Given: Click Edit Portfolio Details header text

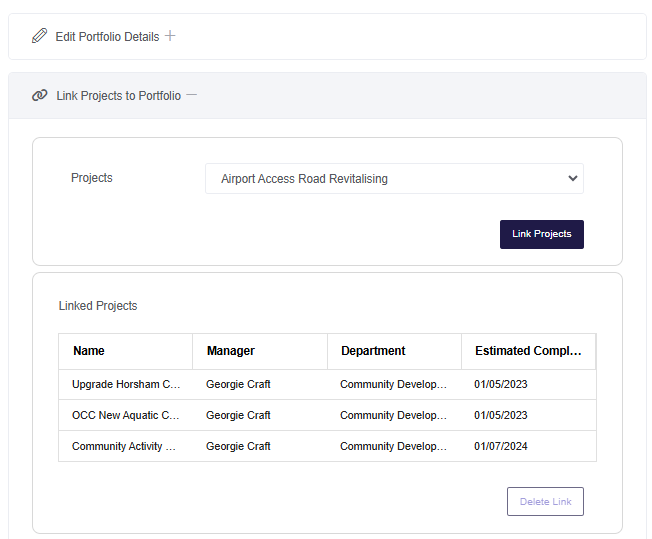Looking at the screenshot, I should 107,37.
